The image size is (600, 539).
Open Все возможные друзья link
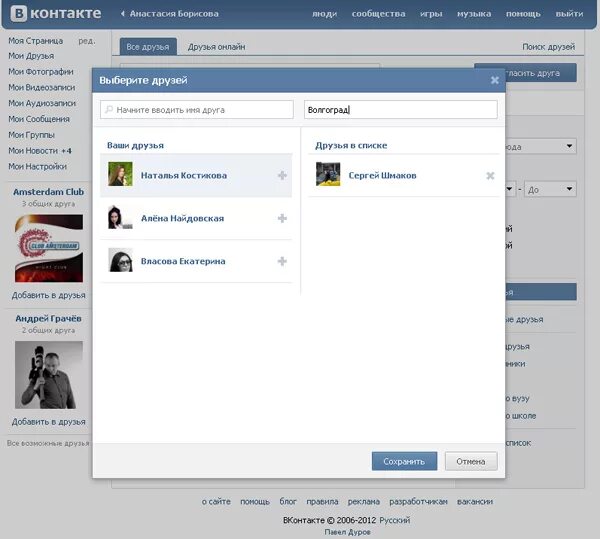pyautogui.click(x=48, y=443)
